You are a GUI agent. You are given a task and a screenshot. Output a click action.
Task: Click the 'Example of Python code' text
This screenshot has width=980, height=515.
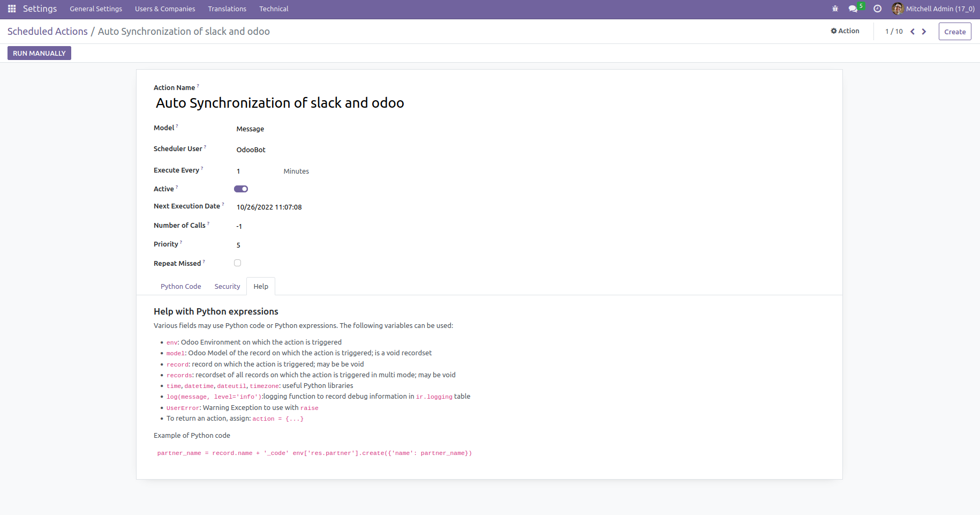(x=192, y=436)
